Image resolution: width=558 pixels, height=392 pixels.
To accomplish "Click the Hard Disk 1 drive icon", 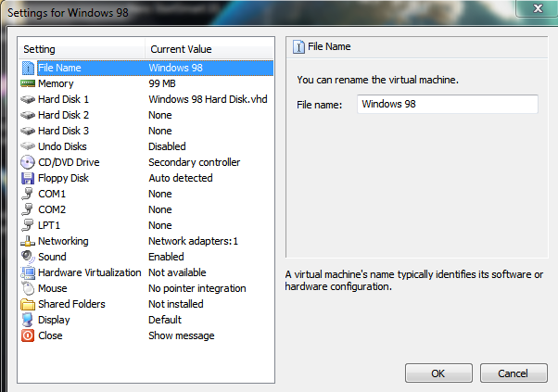I will click(x=28, y=99).
